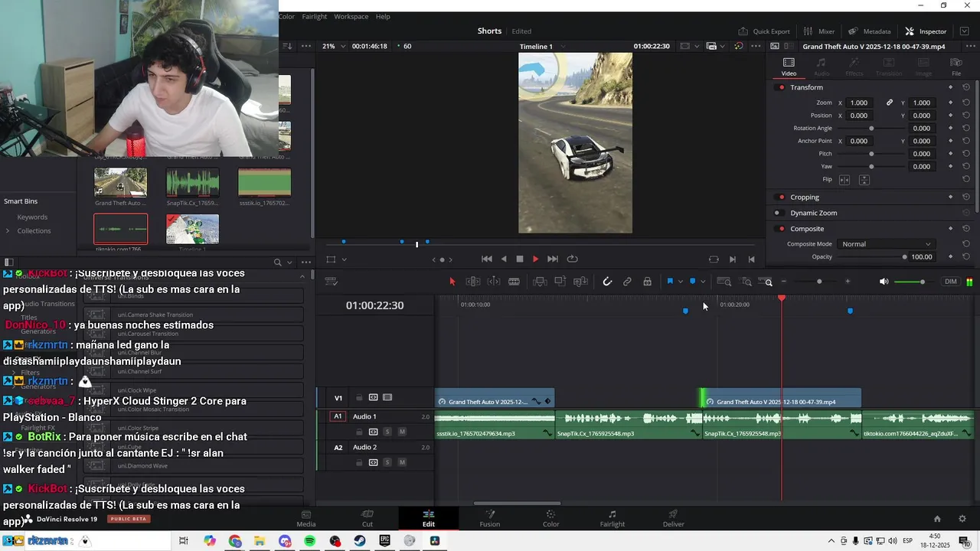980x551 pixels.
Task: Click the Insert Clip toolbar icon
Action: pyautogui.click(x=540, y=282)
